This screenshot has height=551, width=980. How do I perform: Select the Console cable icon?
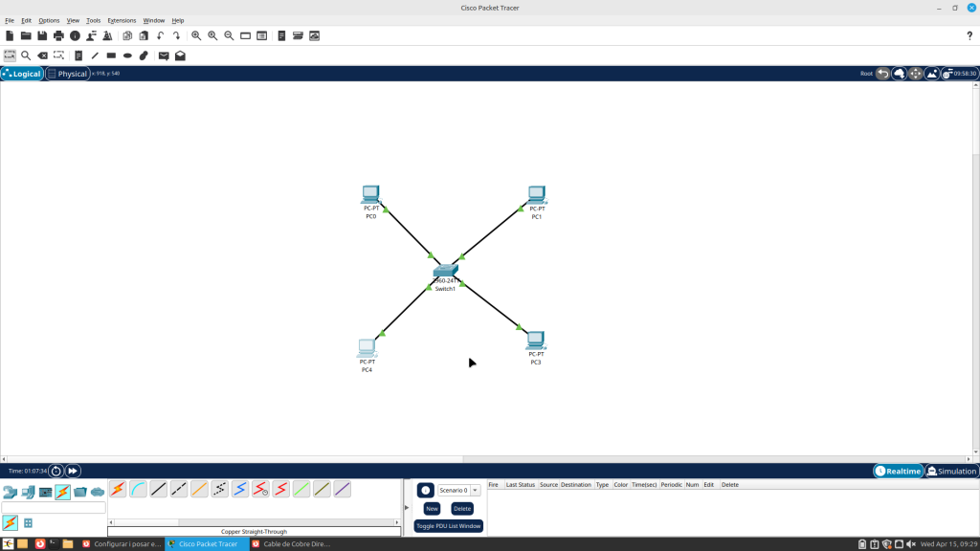(138, 490)
